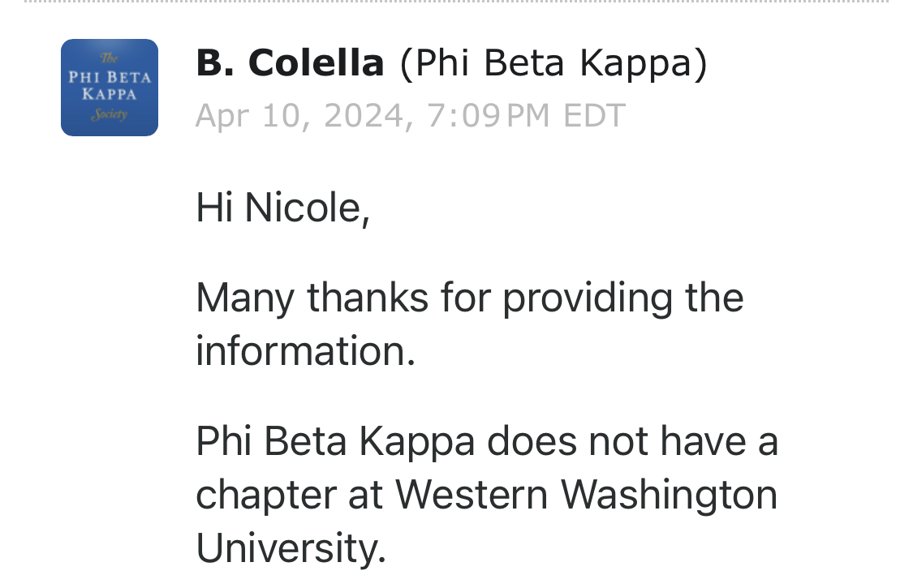The height and width of the screenshot is (588, 913).
Task: Click the dotted separator line above the message
Action: (456, 2)
